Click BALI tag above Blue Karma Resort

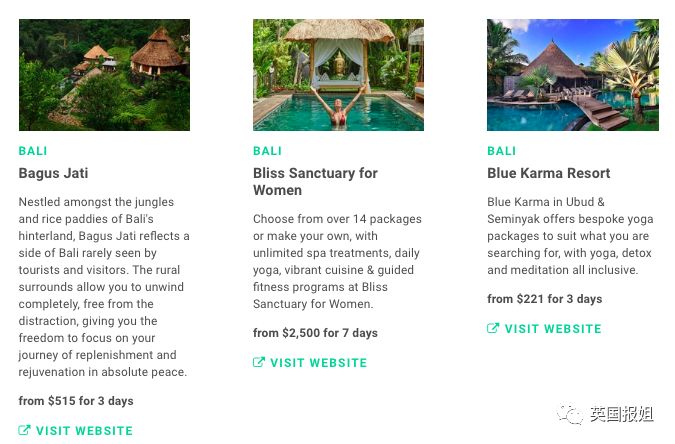(502, 151)
